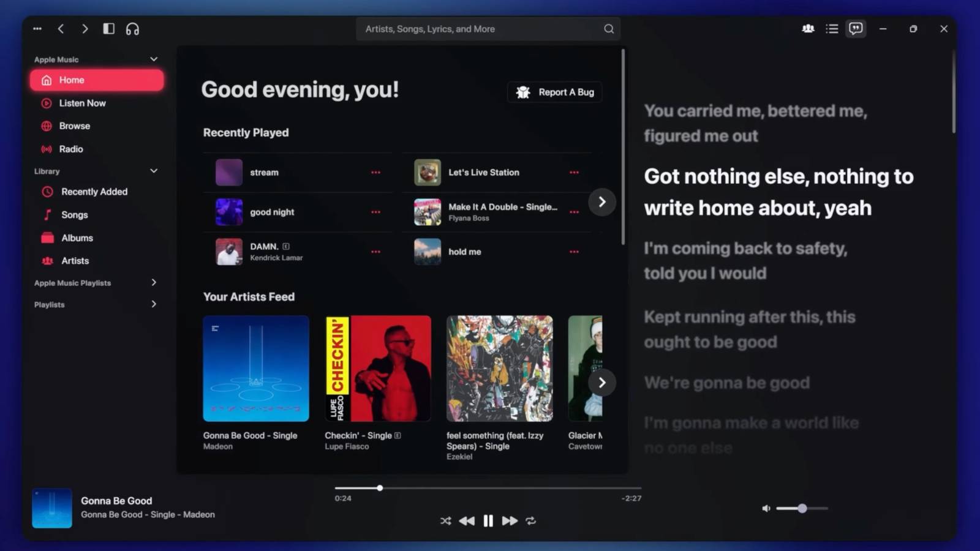The height and width of the screenshot is (551, 980).
Task: Show the playback queue list
Action: [x=832, y=29]
